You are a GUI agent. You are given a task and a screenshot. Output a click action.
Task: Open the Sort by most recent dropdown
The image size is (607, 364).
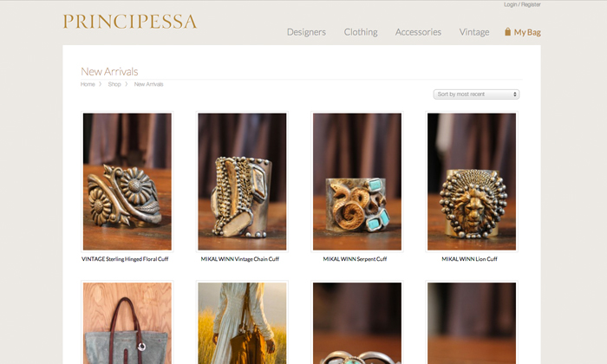coord(476,94)
